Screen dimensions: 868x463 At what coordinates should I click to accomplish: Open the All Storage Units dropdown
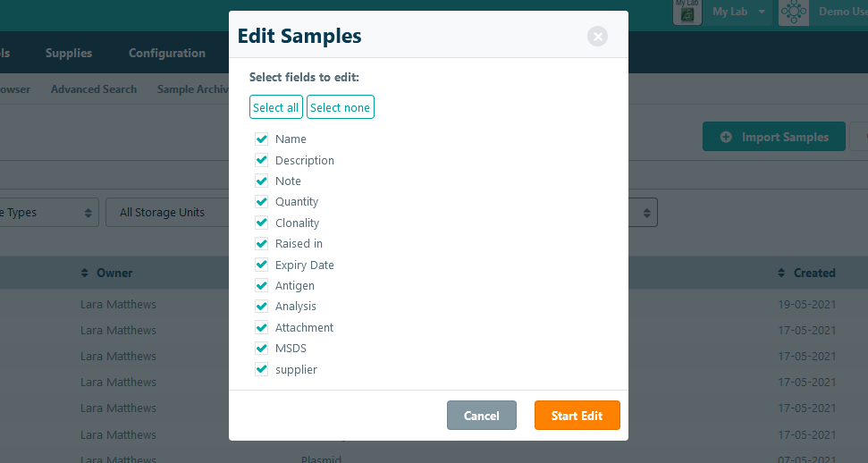(168, 213)
